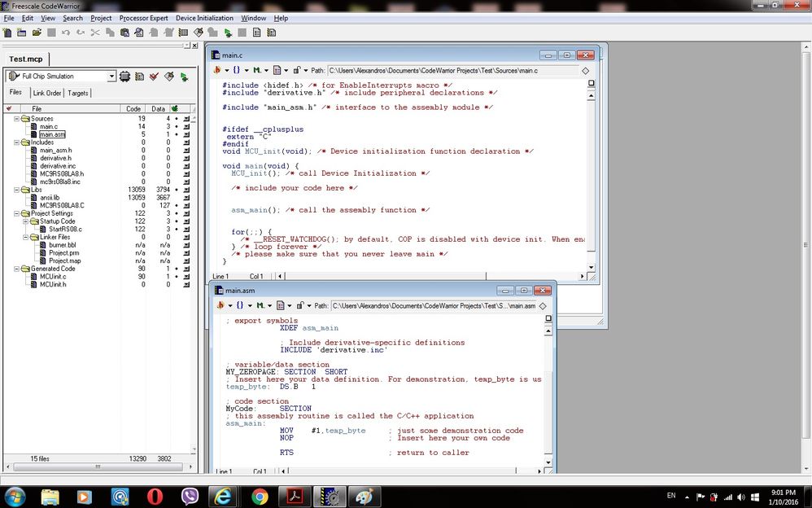The height and width of the screenshot is (508, 812).
Task: Click main.asm horizontal scrollbar right arrow
Action: coord(539,471)
